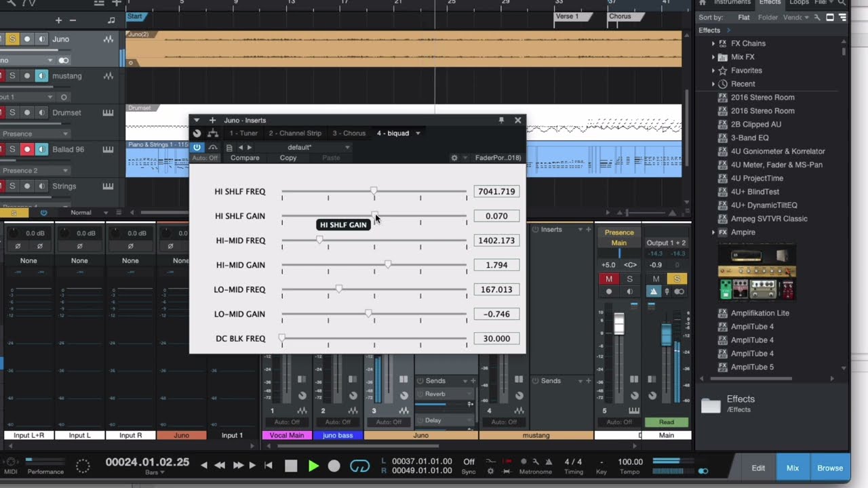The image size is (868, 488).
Task: Click the HI SHLF FREQ slider handle
Action: click(374, 191)
